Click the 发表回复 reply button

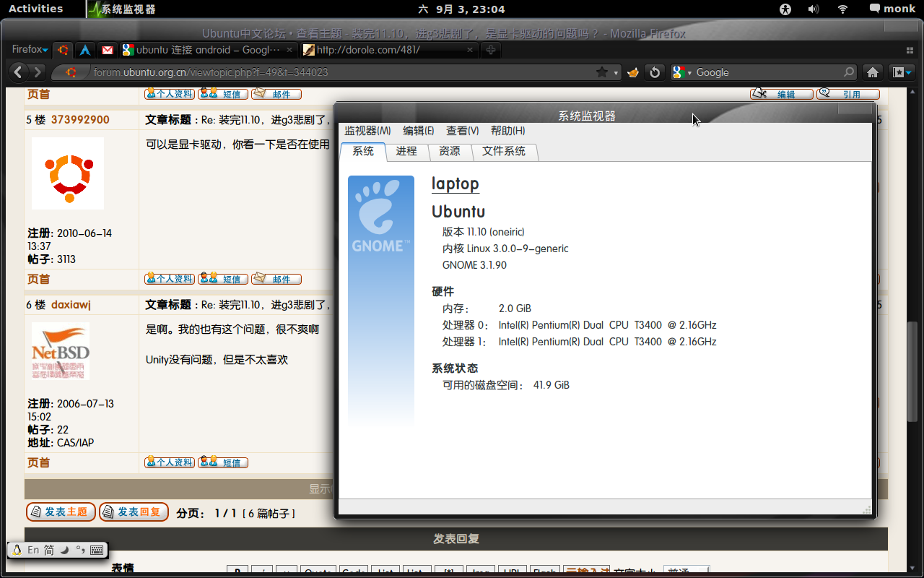(x=134, y=512)
